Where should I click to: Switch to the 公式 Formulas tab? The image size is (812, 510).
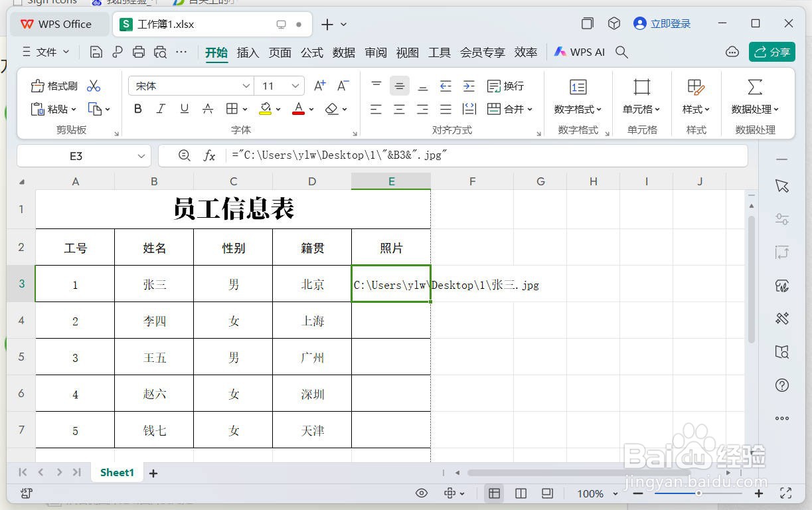(x=311, y=52)
